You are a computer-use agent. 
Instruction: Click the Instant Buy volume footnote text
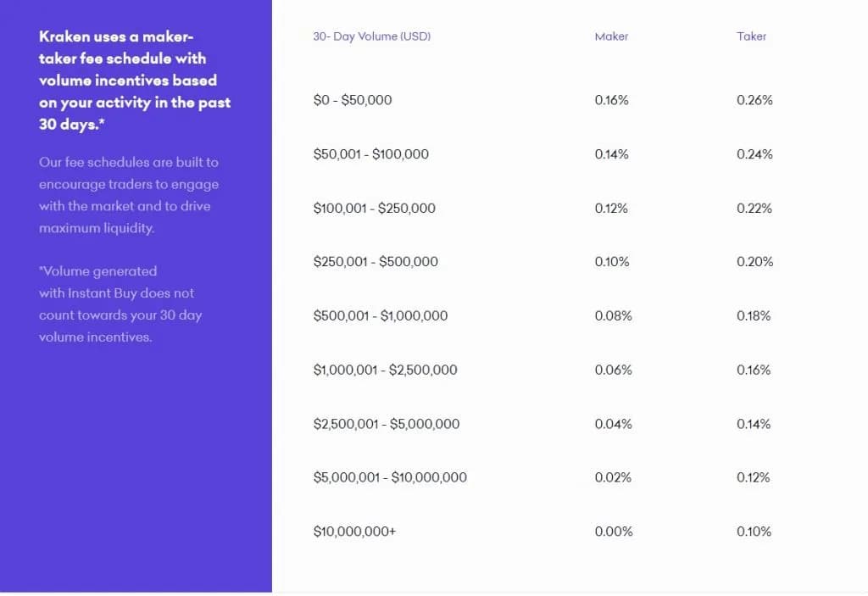point(120,304)
